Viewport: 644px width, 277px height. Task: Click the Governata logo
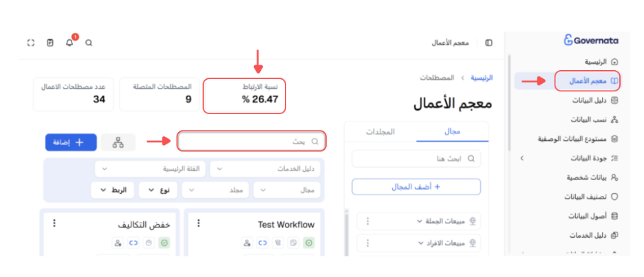pyautogui.click(x=591, y=41)
